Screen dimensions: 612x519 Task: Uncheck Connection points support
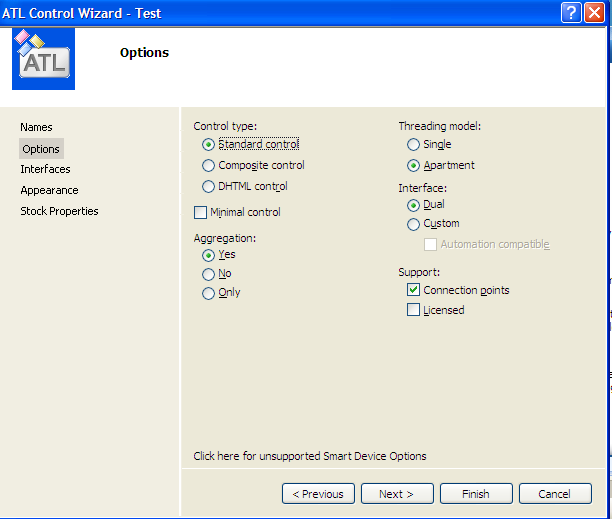[x=413, y=290]
